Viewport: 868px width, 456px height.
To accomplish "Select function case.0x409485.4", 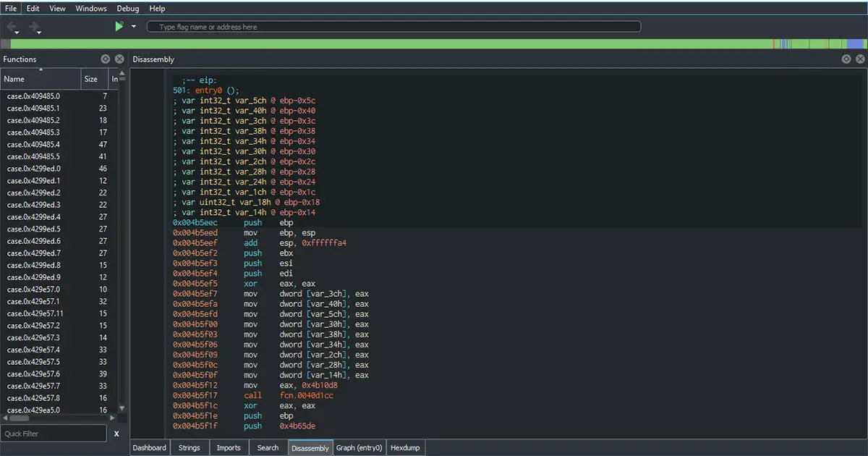I will (x=58, y=144).
